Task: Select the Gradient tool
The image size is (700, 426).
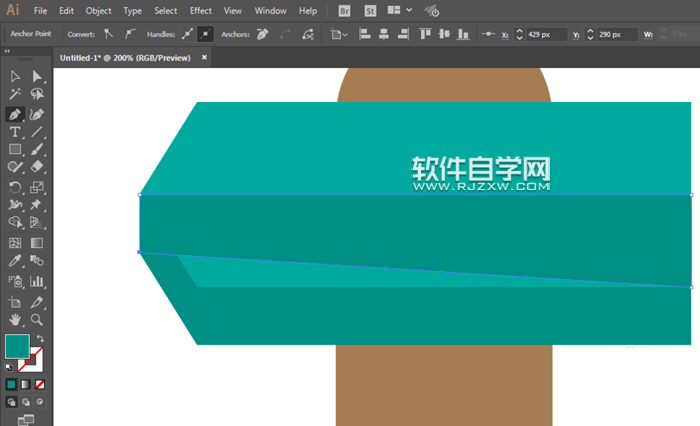Action: pyautogui.click(x=37, y=242)
